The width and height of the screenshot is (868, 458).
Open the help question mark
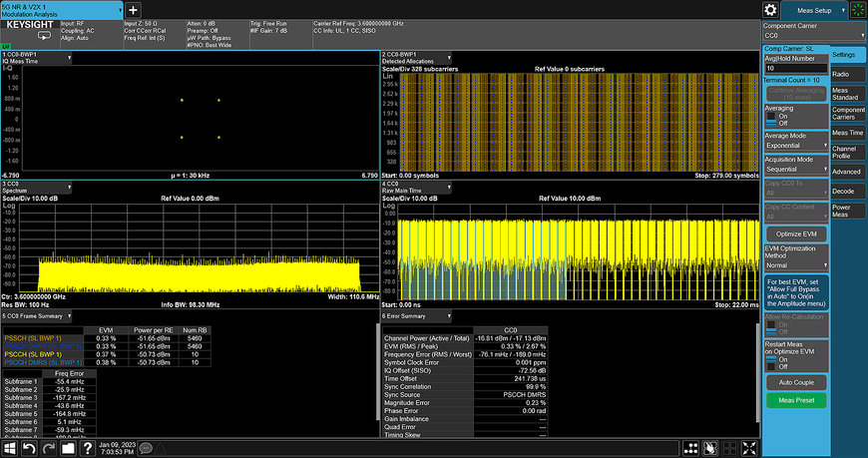(x=88, y=448)
